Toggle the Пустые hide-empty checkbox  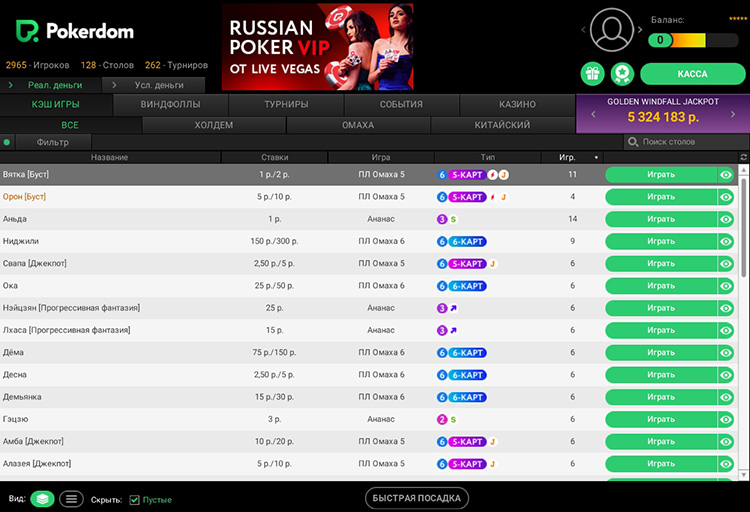[134, 500]
